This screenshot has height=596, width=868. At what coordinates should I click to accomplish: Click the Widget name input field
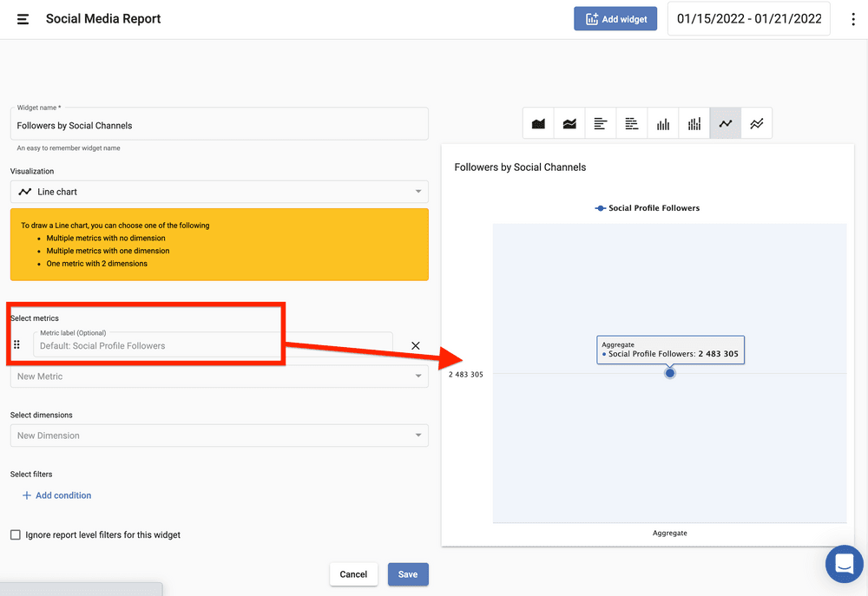tap(219, 126)
